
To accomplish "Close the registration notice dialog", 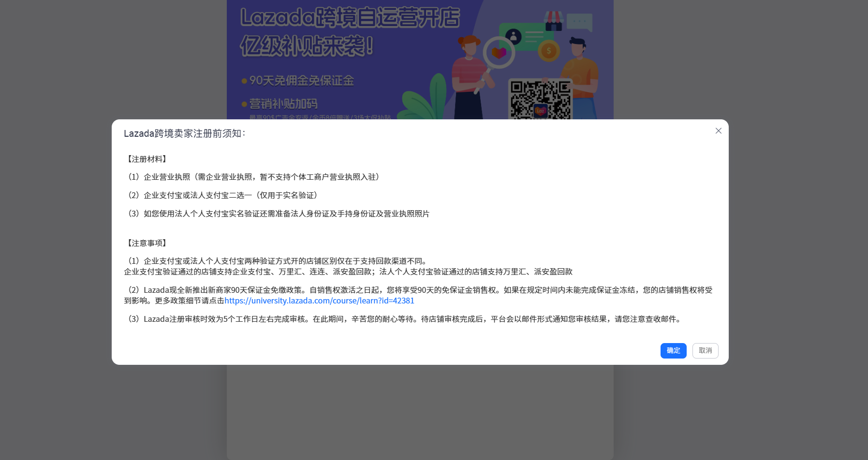I will point(719,131).
